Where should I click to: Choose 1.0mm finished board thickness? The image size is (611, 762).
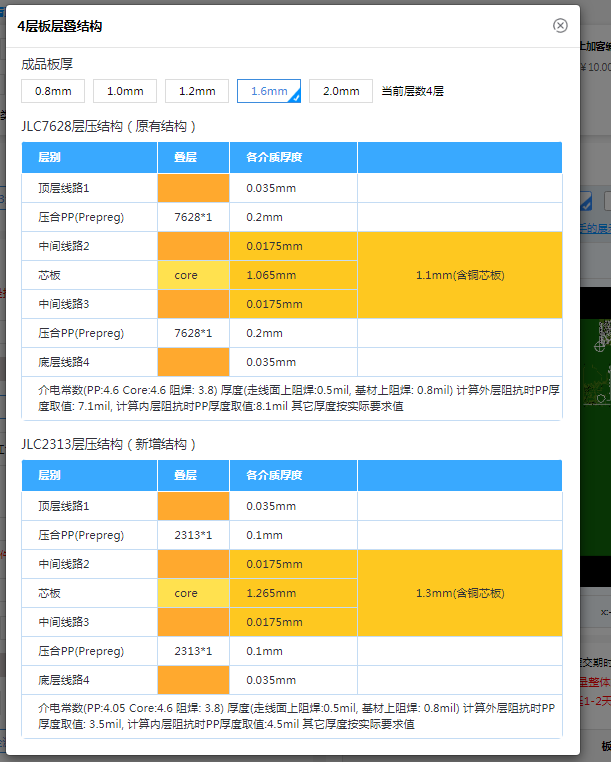pos(125,91)
